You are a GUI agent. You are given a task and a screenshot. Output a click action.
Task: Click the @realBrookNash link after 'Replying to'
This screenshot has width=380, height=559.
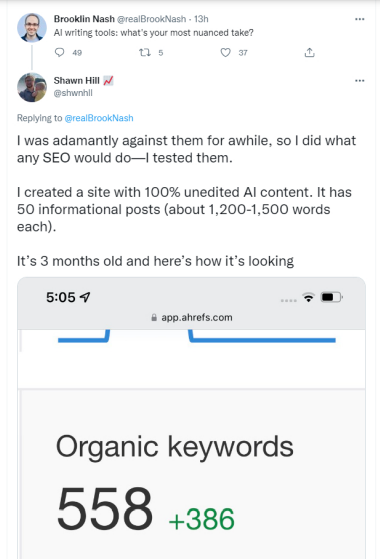pyautogui.click(x=99, y=118)
